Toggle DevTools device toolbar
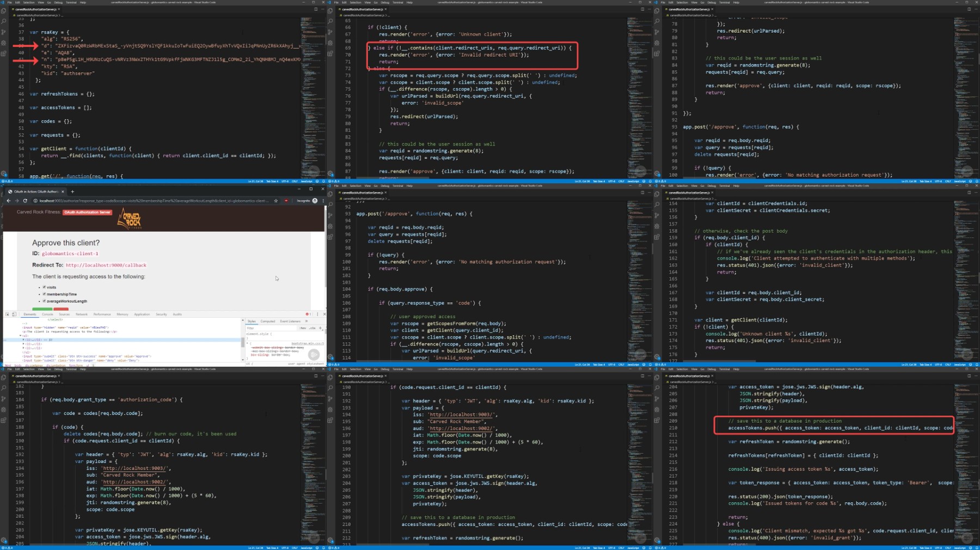Screen dimensions: 980x550 pos(14,314)
